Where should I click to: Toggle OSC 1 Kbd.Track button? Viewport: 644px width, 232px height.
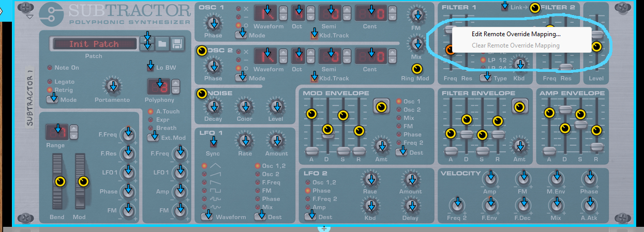click(x=314, y=35)
